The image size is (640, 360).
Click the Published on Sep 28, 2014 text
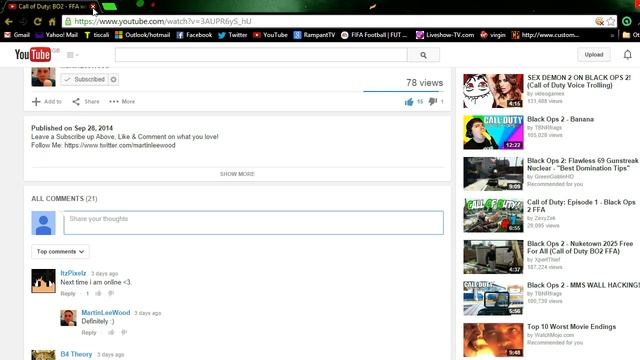(72, 128)
